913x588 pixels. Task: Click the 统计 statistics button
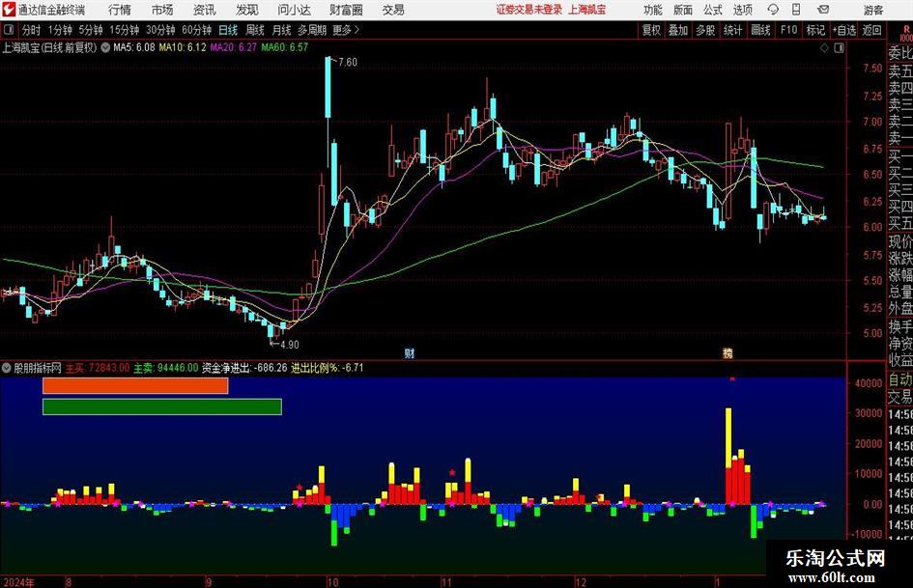click(732, 30)
